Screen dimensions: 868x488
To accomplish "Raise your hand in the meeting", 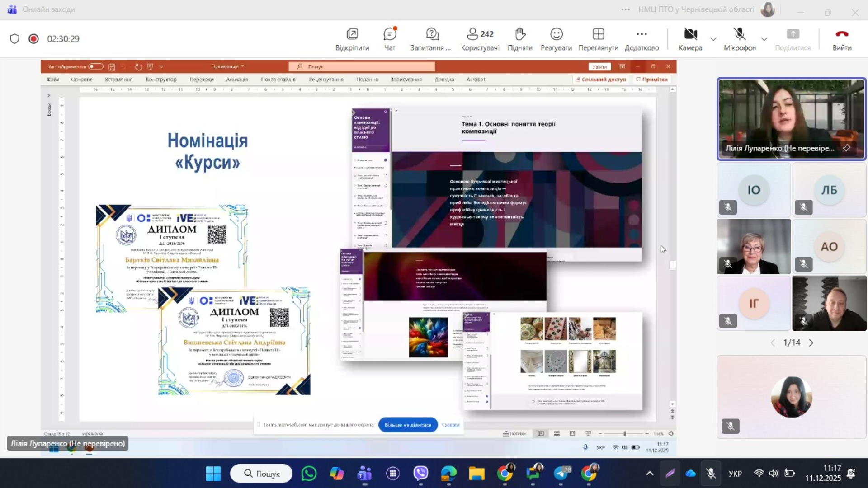I will (x=519, y=39).
